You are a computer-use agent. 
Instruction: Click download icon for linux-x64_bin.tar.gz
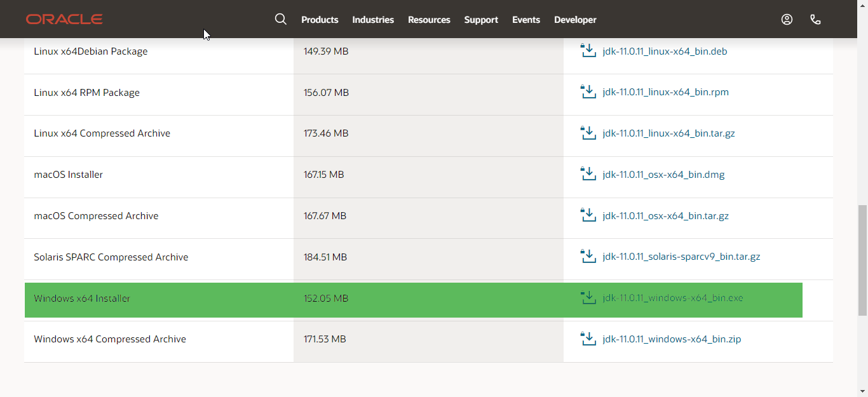pyautogui.click(x=588, y=133)
